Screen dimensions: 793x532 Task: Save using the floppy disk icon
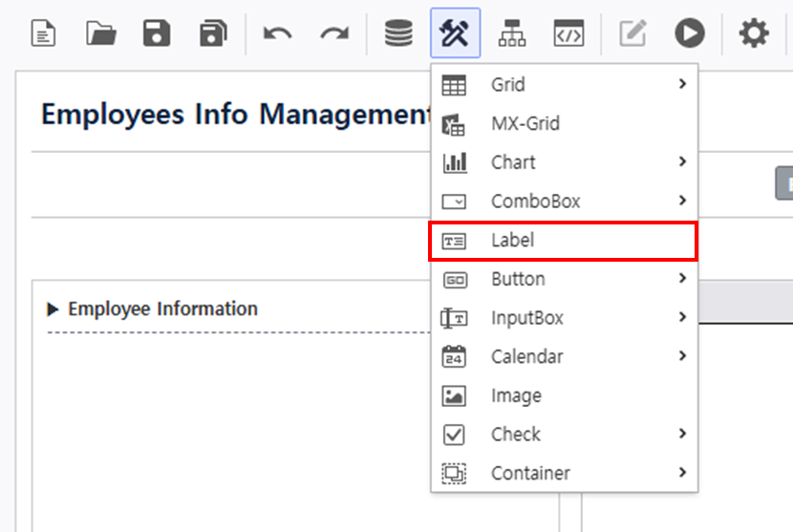click(x=157, y=33)
